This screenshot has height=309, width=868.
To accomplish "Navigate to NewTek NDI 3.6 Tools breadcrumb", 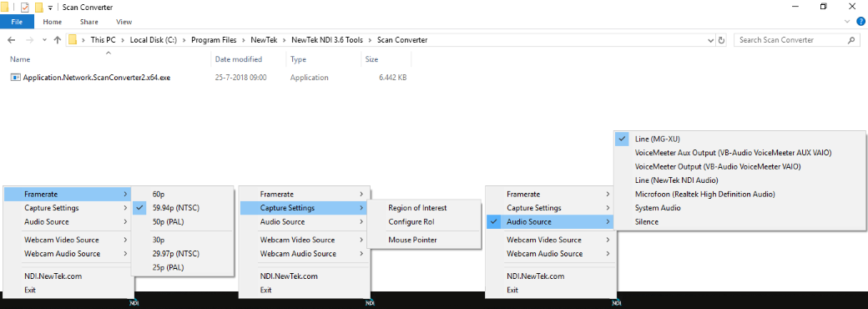I will click(x=328, y=40).
